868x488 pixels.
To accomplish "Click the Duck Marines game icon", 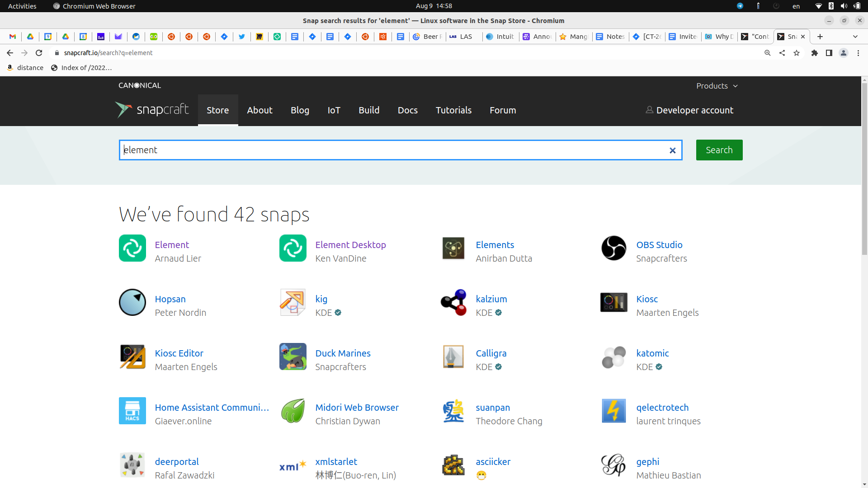I will (x=292, y=357).
